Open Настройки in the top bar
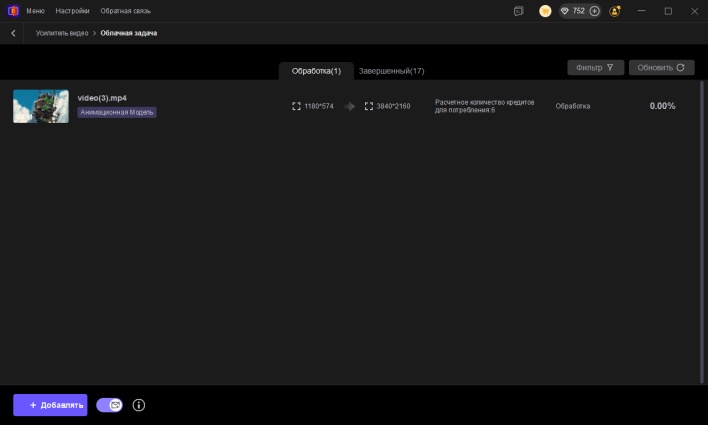Viewport: 708px width, 425px height. pos(72,11)
